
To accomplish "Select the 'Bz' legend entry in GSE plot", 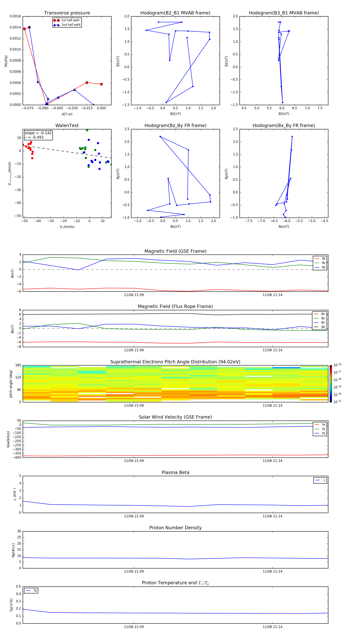I will (320, 267).
